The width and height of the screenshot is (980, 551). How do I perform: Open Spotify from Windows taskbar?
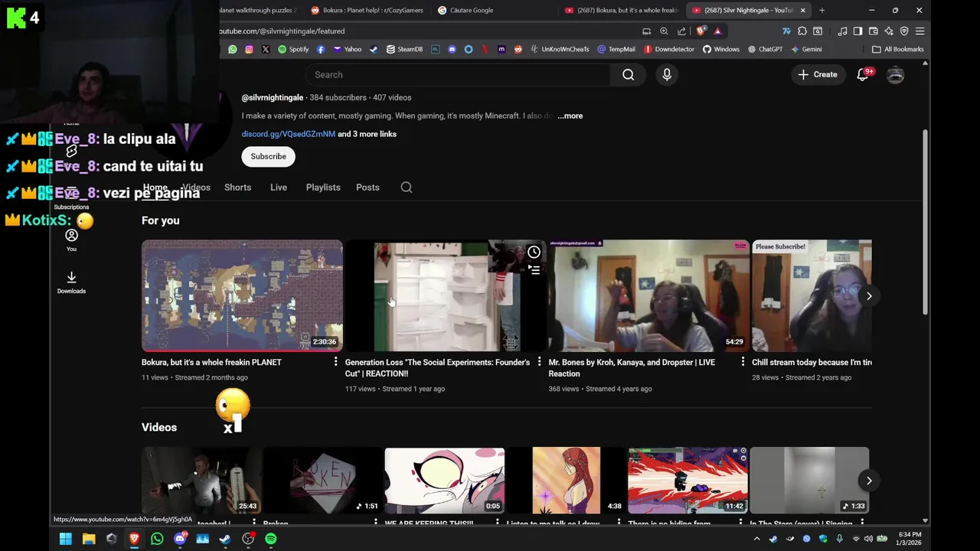[270, 539]
